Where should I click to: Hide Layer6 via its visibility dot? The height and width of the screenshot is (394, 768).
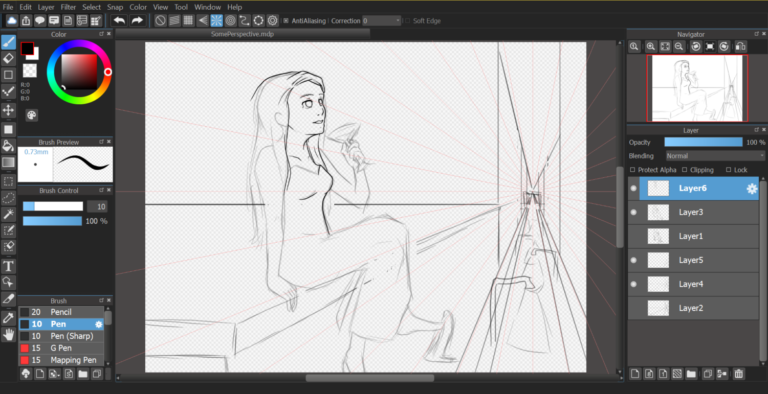point(634,188)
